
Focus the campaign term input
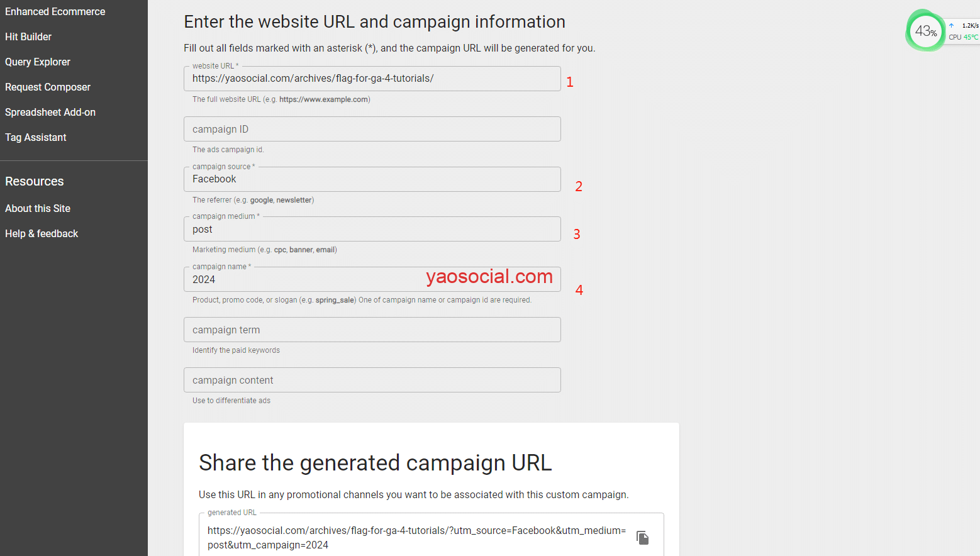click(x=371, y=330)
